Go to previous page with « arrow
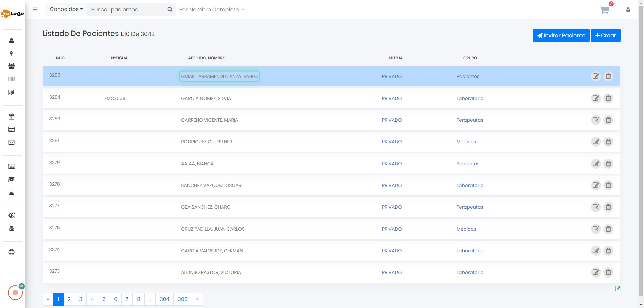The width and height of the screenshot is (644, 308). [x=48, y=299]
